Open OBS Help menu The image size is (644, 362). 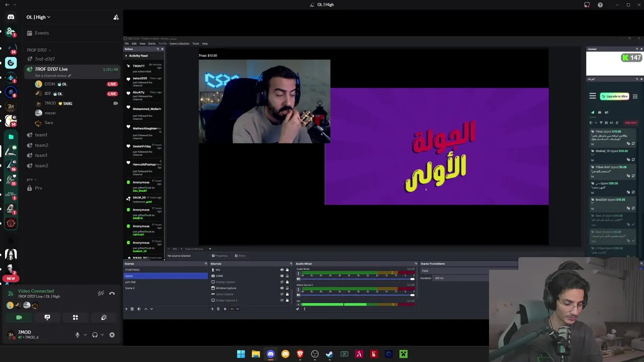pyautogui.click(x=205, y=44)
